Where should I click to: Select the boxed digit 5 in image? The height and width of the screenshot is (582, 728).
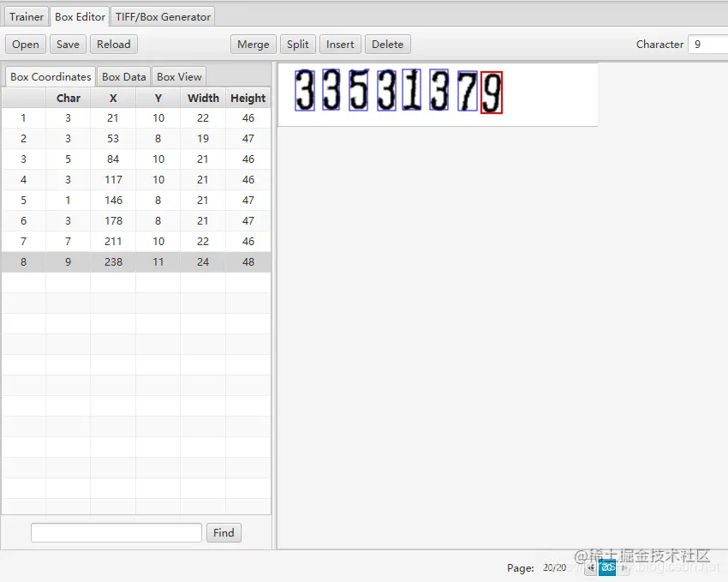(358, 90)
